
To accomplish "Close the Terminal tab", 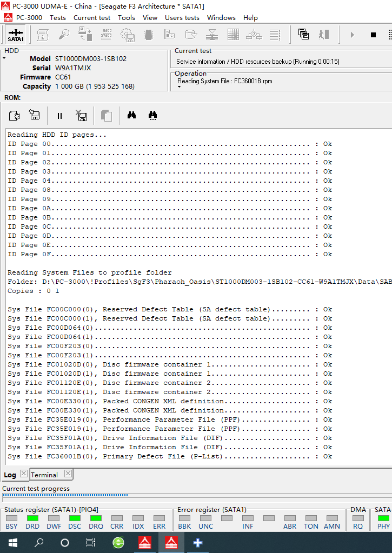I will (x=68, y=474).
